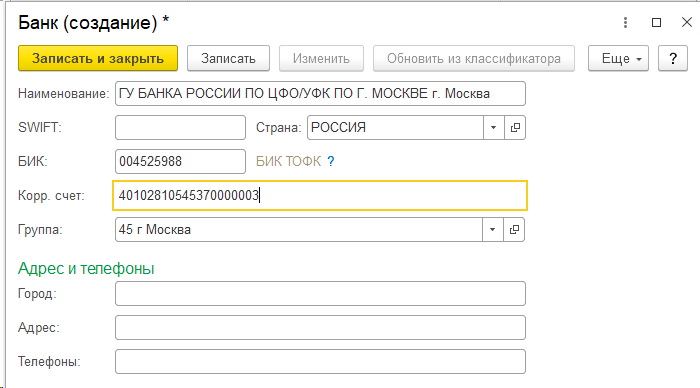Expand the Группа dropdown arrow
Screen dimensions: 700x388
coord(493,229)
